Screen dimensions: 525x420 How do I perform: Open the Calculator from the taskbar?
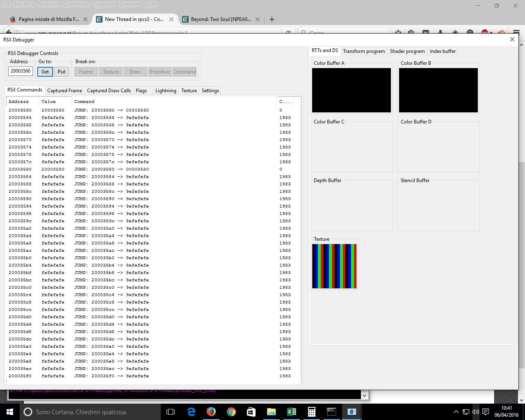[x=312, y=412]
